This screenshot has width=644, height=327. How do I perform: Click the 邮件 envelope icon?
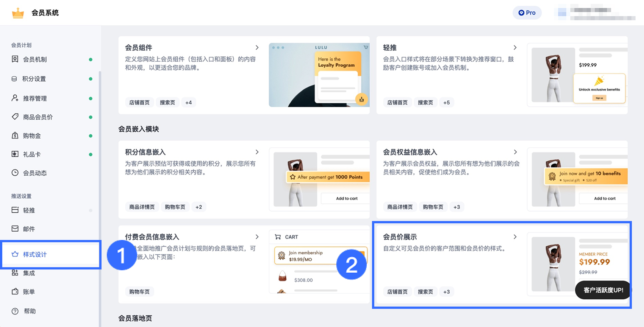tap(15, 229)
